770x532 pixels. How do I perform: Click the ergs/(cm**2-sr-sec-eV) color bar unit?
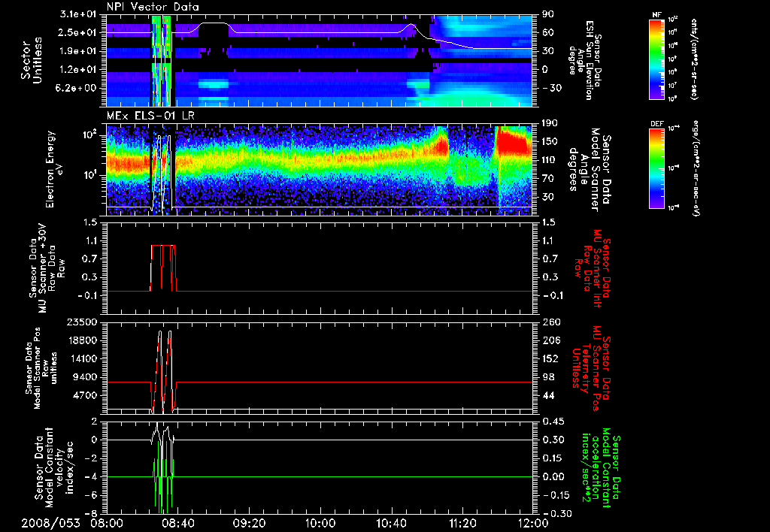[x=696, y=168]
